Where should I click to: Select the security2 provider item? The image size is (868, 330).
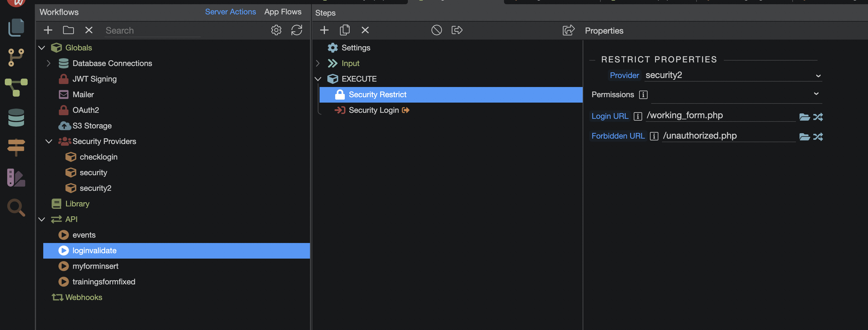pos(95,188)
